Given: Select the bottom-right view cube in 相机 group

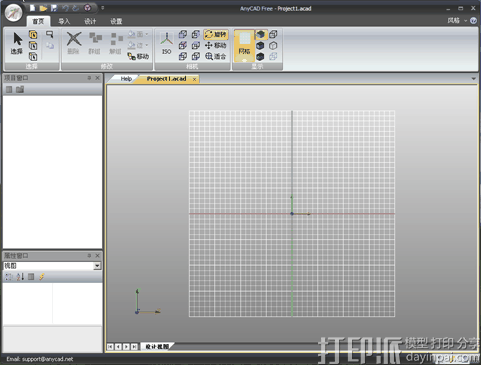Looking at the screenshot, I should (196, 56).
